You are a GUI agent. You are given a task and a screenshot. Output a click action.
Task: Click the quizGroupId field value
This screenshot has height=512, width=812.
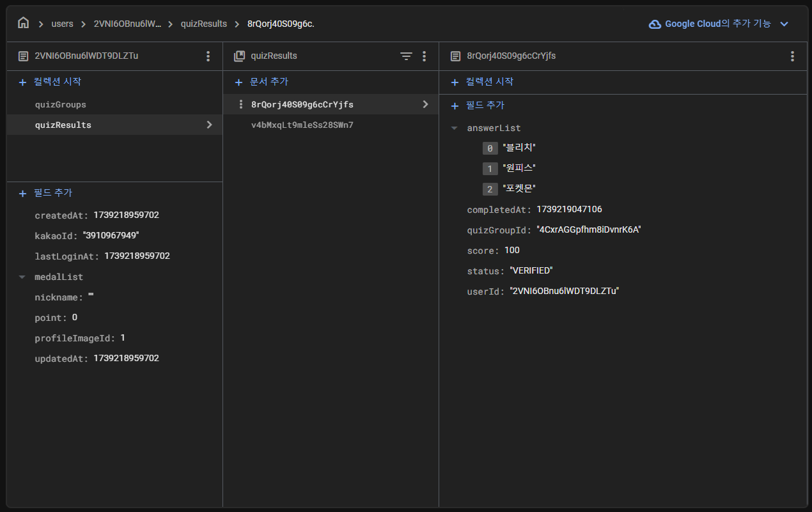[x=588, y=229]
